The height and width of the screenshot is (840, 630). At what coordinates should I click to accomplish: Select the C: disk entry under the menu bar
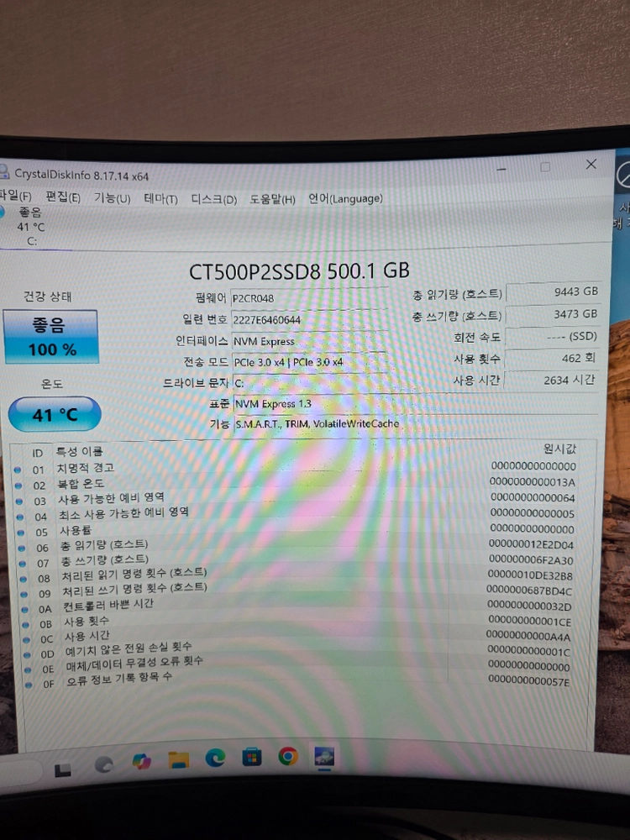pos(31,227)
